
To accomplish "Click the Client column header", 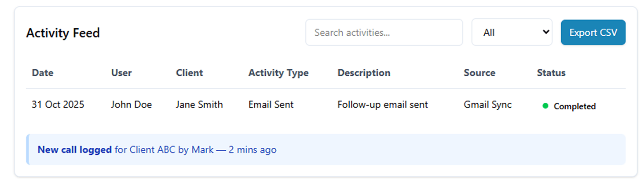I will click(x=190, y=73).
